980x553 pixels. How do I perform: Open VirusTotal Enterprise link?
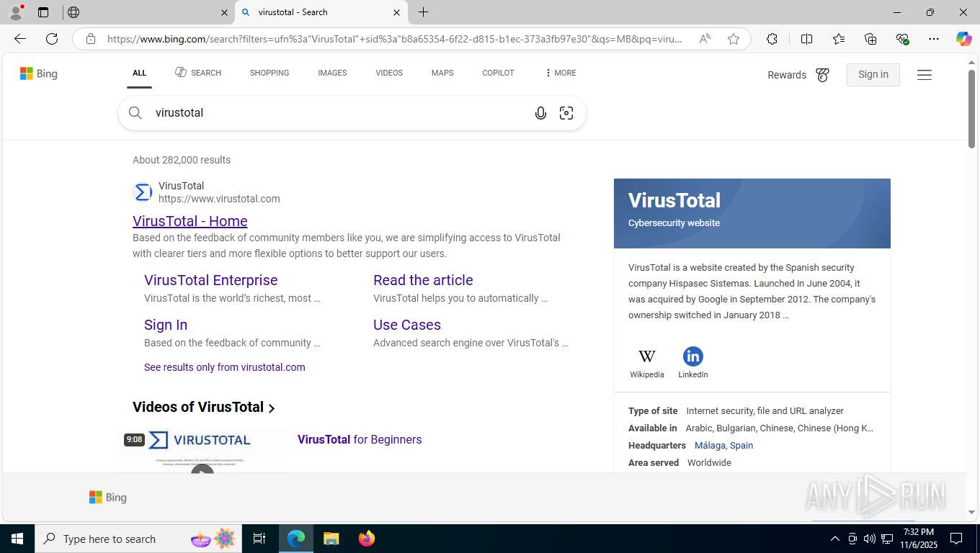(x=210, y=280)
